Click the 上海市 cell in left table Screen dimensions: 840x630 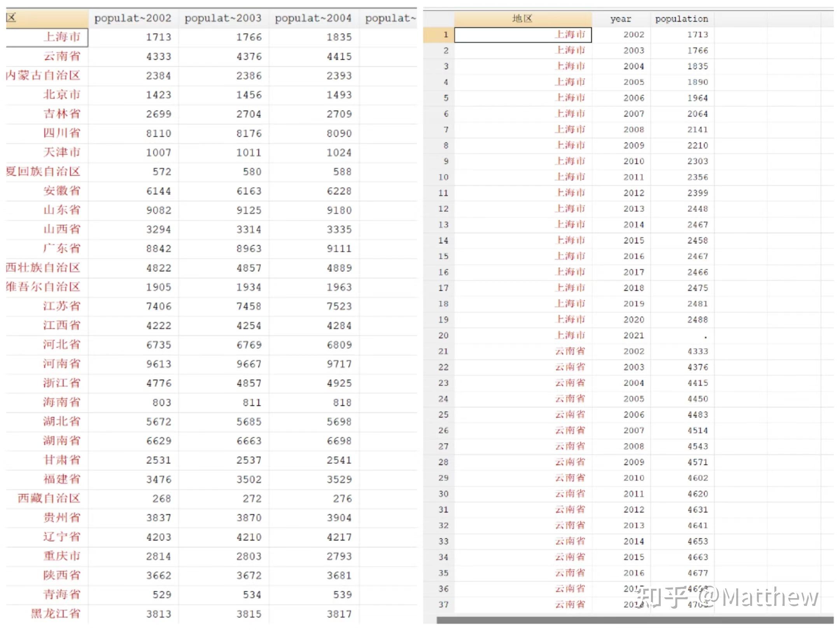pos(61,37)
